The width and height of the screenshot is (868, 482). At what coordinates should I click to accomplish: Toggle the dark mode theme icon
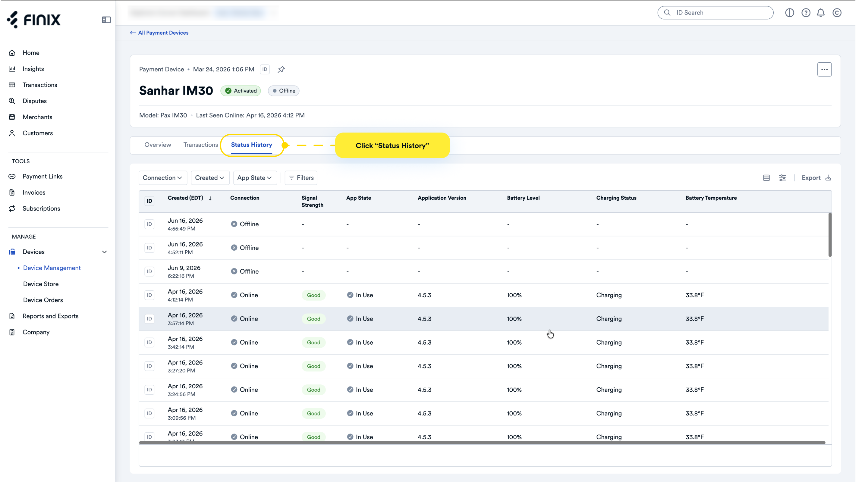tap(790, 13)
